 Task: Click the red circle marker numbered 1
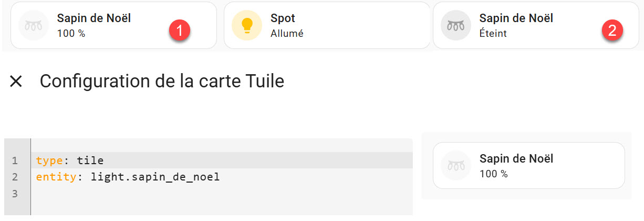[180, 30]
